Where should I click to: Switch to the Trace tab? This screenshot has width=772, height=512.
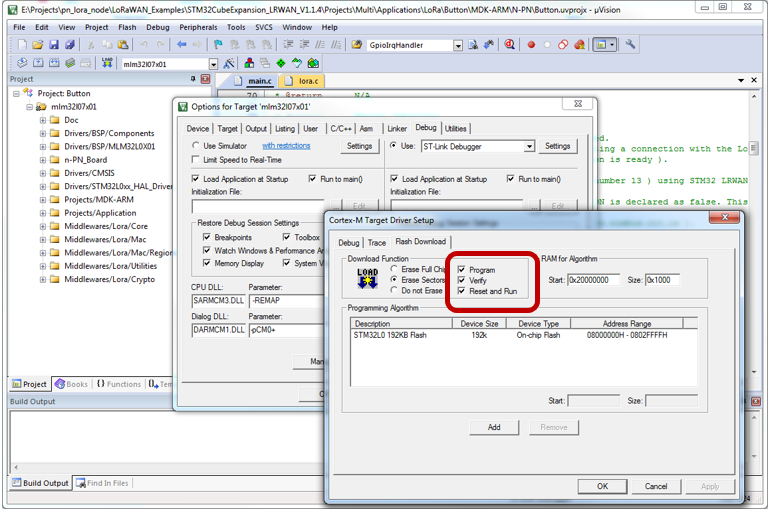[x=377, y=243]
